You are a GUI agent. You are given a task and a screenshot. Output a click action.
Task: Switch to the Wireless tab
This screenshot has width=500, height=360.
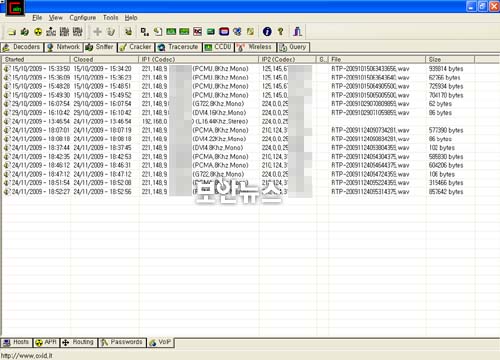pos(256,47)
